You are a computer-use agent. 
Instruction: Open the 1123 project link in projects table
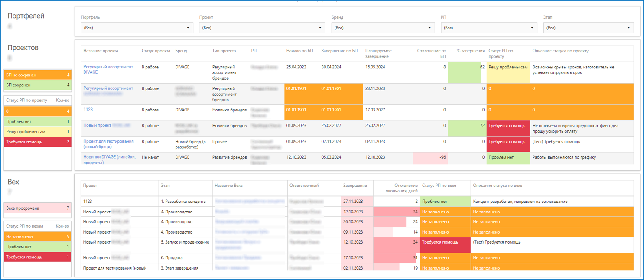[x=88, y=110]
